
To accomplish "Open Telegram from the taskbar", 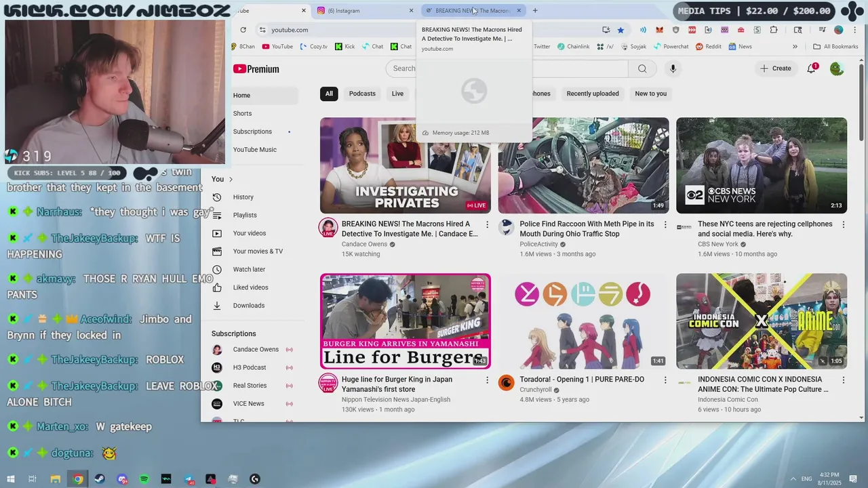I will pyautogui.click(x=189, y=479).
